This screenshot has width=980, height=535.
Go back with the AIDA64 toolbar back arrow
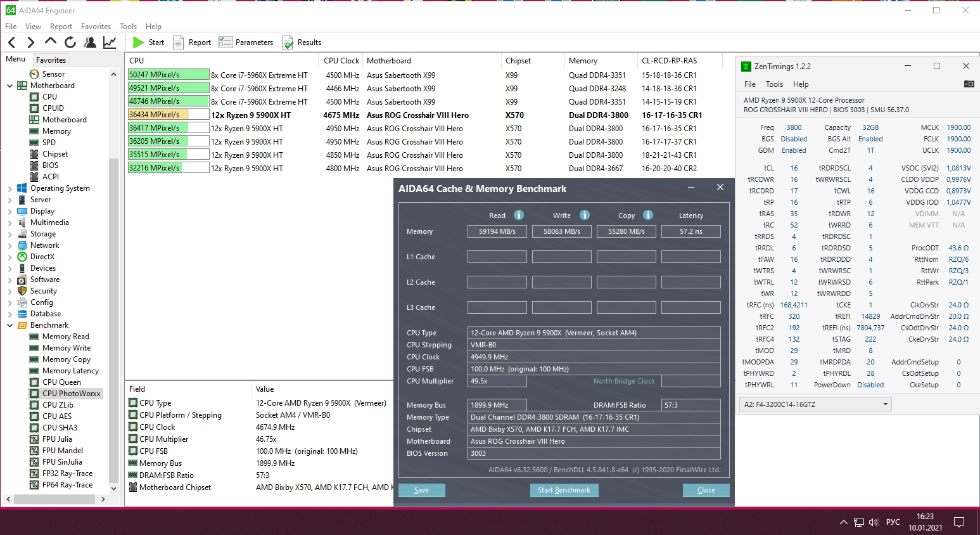11,42
